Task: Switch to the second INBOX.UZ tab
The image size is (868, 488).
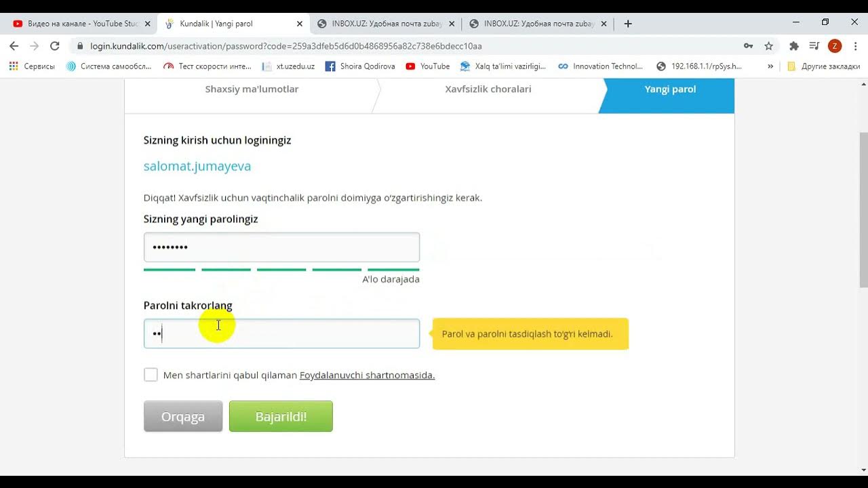Action: click(x=537, y=24)
